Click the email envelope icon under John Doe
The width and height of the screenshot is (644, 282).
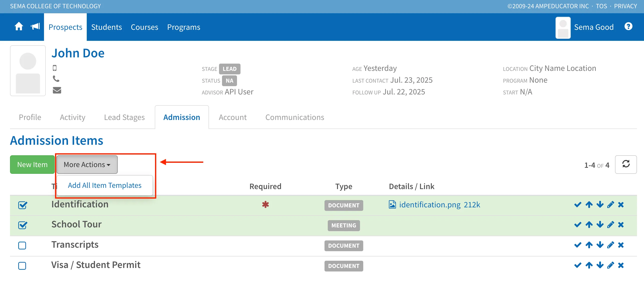click(57, 90)
